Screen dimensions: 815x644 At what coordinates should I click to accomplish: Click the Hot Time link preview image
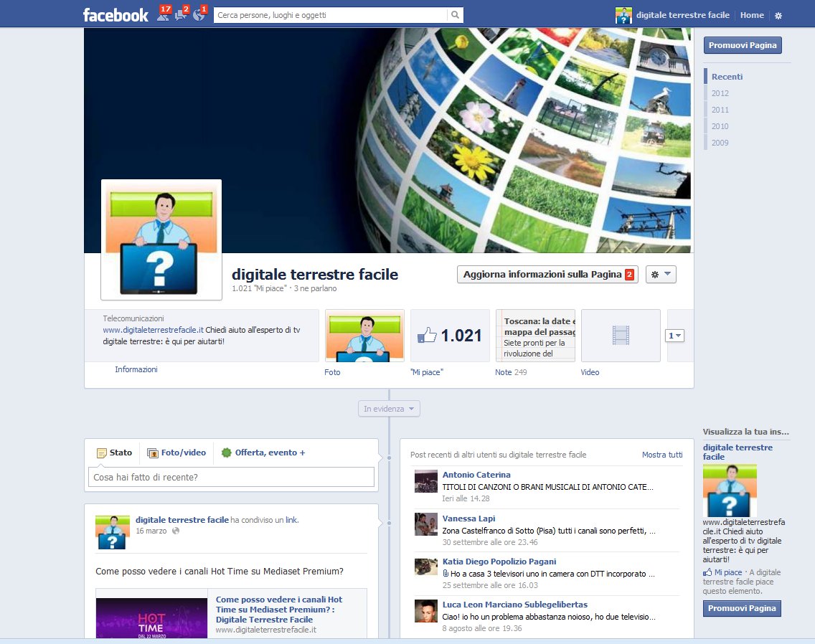[x=152, y=618]
